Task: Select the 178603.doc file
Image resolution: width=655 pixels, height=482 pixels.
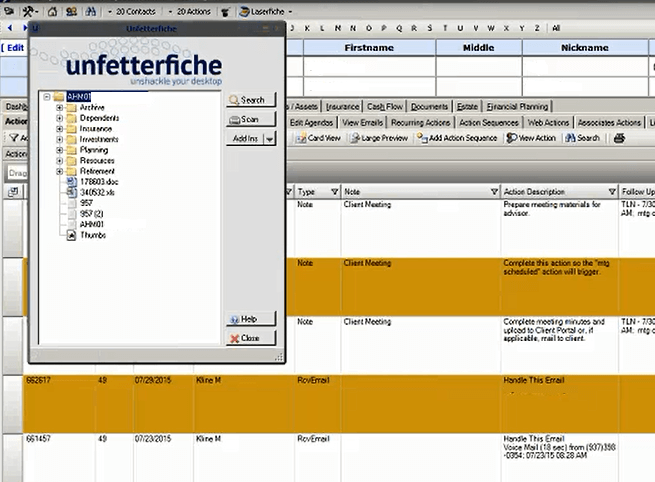Action: (x=99, y=182)
